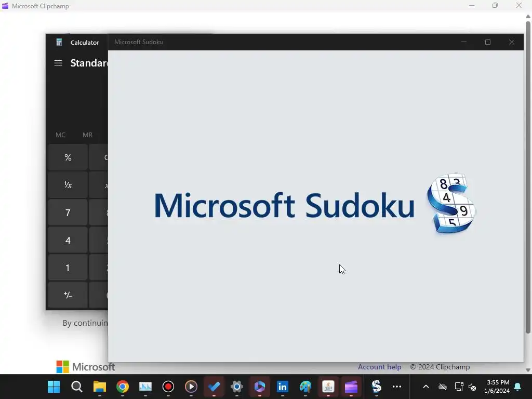This screenshot has width=532, height=399.
Task: Open File Explorer from the taskbar
Action: [x=99, y=387]
